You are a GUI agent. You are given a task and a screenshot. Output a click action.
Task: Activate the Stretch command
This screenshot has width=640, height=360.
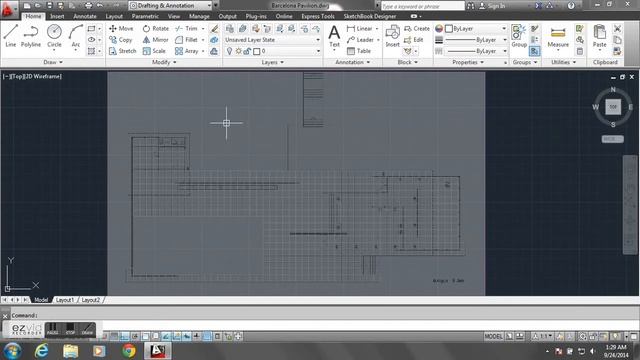pyautogui.click(x=122, y=51)
